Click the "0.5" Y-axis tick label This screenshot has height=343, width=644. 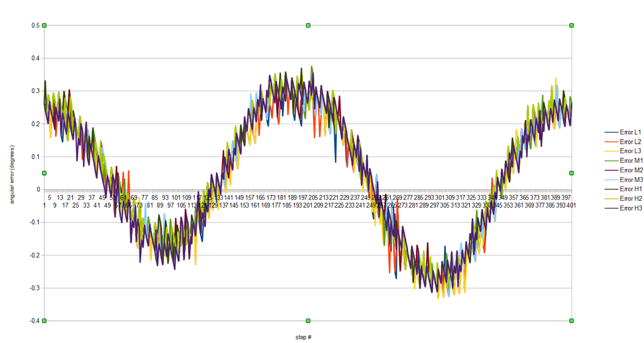[x=35, y=25]
